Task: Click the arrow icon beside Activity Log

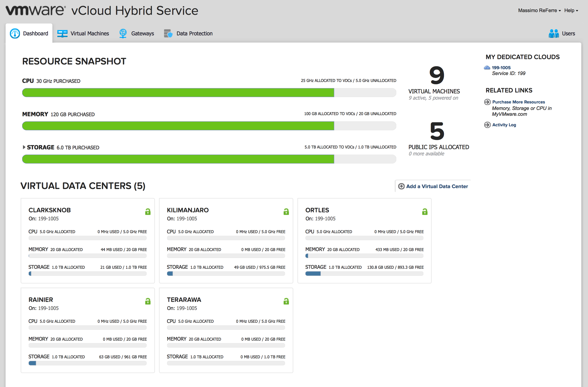Action: tap(487, 125)
